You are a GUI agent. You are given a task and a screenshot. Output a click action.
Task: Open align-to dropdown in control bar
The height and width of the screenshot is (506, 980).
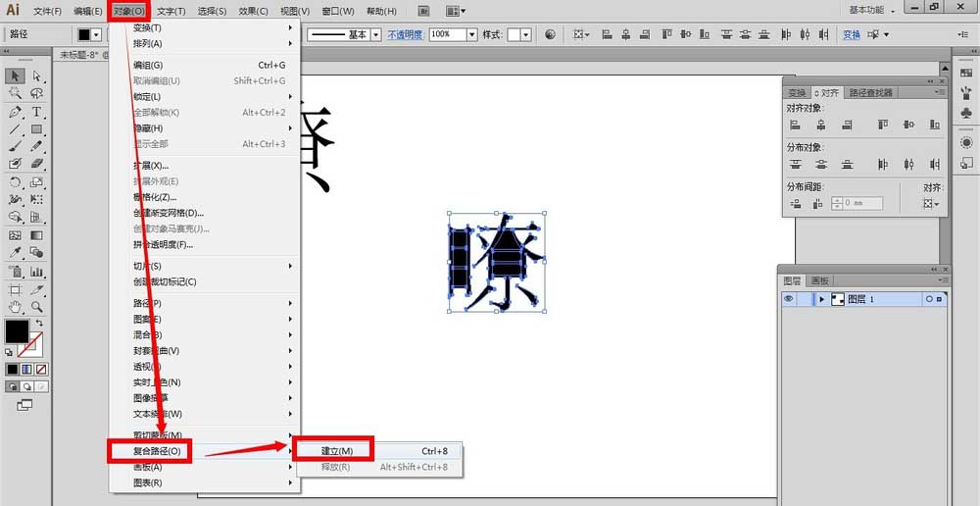(x=581, y=35)
